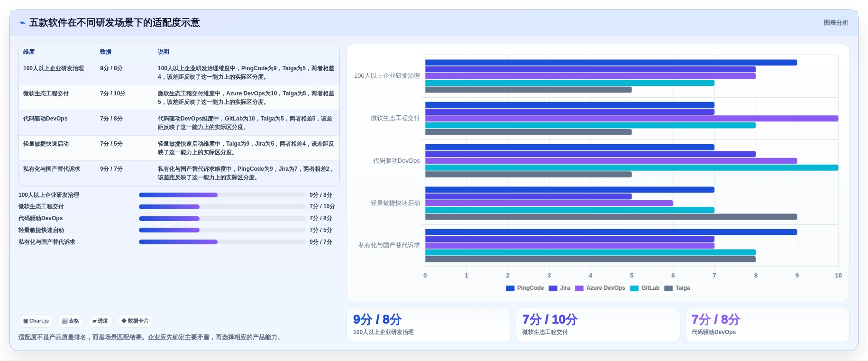This screenshot has height=361, width=868.
Task: Select the 表格 tag chip
Action: (x=71, y=321)
